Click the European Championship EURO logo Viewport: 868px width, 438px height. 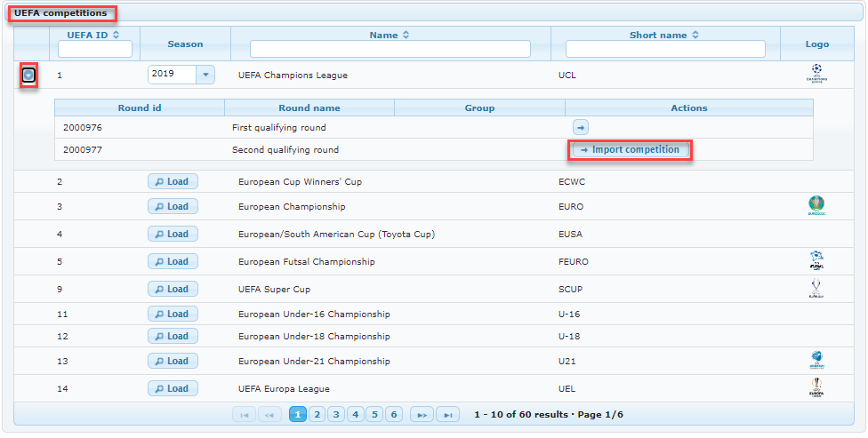(816, 206)
